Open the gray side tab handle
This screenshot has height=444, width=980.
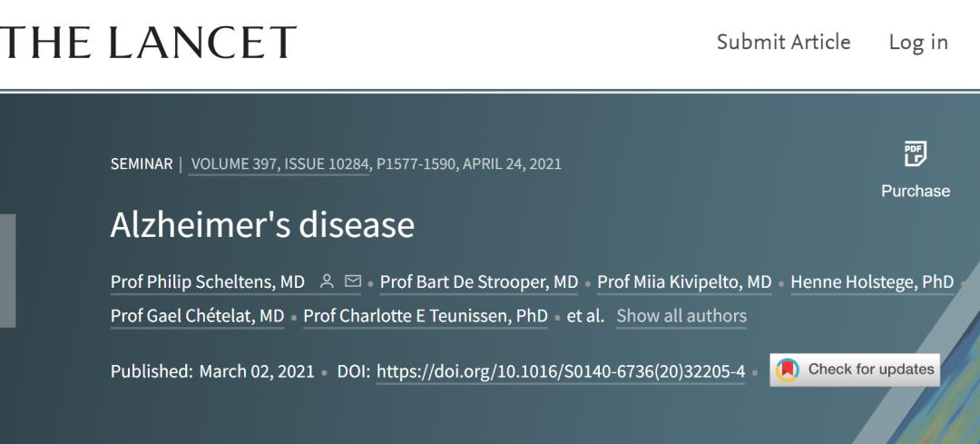point(7,271)
